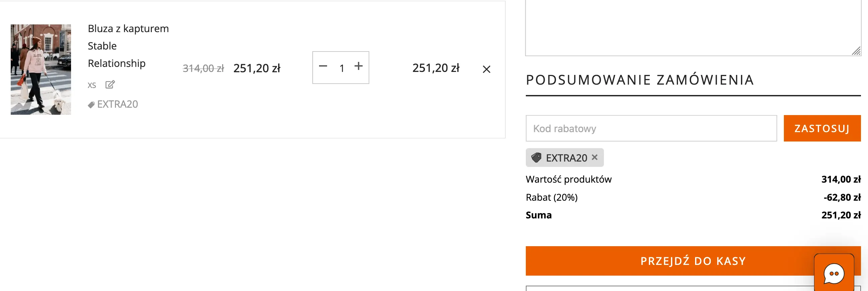868x291 pixels.
Task: Click the Suma total amount 251,20 zł
Action: (x=841, y=215)
